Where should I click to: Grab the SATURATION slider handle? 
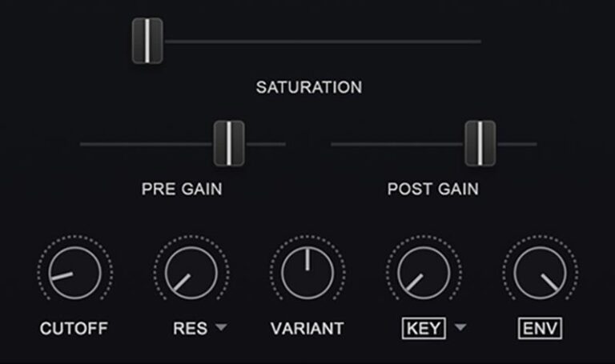pyautogui.click(x=147, y=41)
